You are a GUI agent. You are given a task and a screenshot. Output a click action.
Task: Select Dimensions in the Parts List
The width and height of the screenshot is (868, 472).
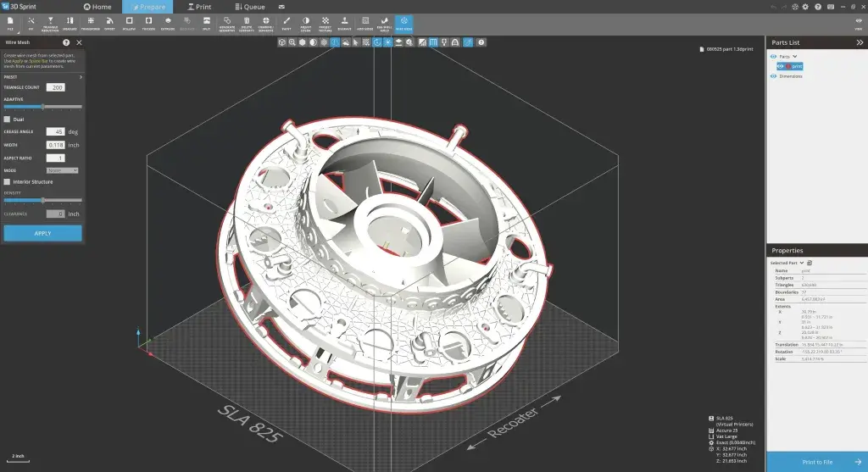point(791,76)
